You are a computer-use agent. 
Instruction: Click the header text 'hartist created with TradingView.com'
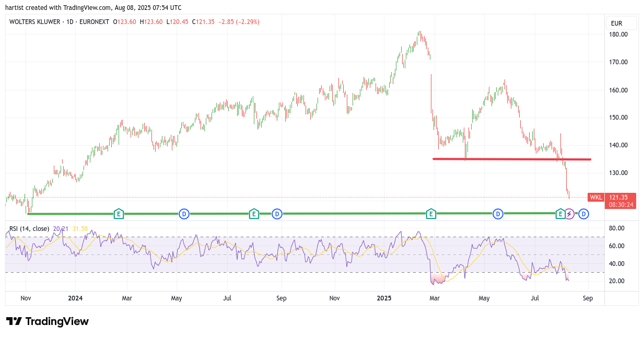tap(58, 8)
